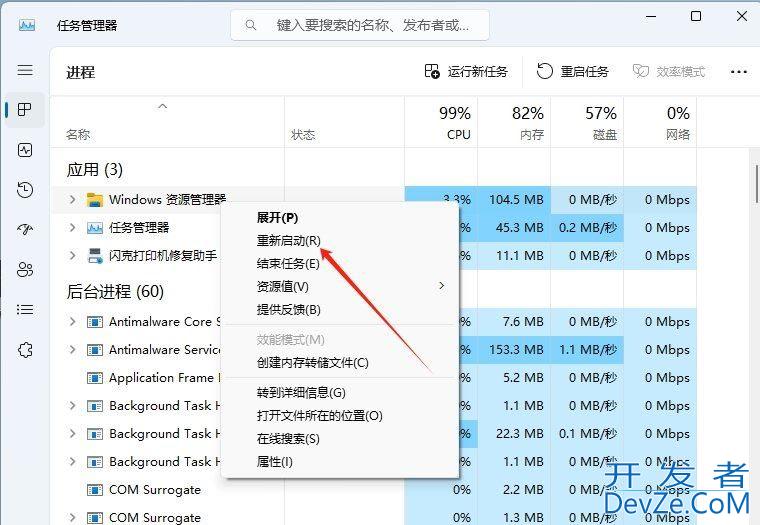The width and height of the screenshot is (760, 525).
Task: Click the 后台进程 (60) group header
Action: 115,291
